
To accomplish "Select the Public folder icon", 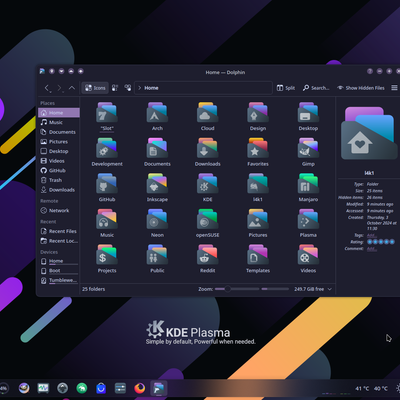I will pos(157,255).
